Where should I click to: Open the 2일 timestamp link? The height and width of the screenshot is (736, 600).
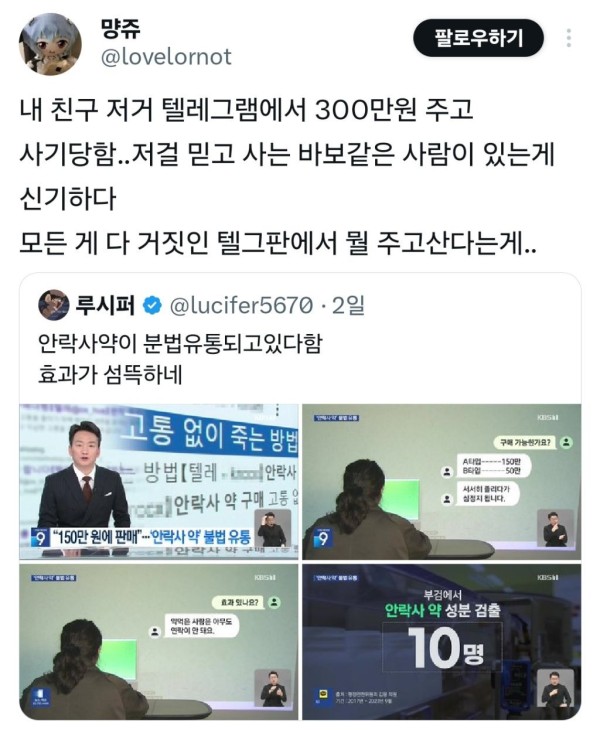(348, 306)
